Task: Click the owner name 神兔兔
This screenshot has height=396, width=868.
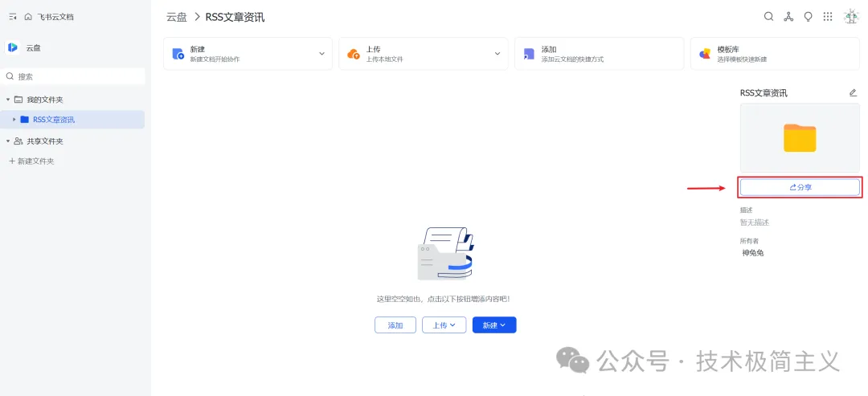Action: pos(753,253)
